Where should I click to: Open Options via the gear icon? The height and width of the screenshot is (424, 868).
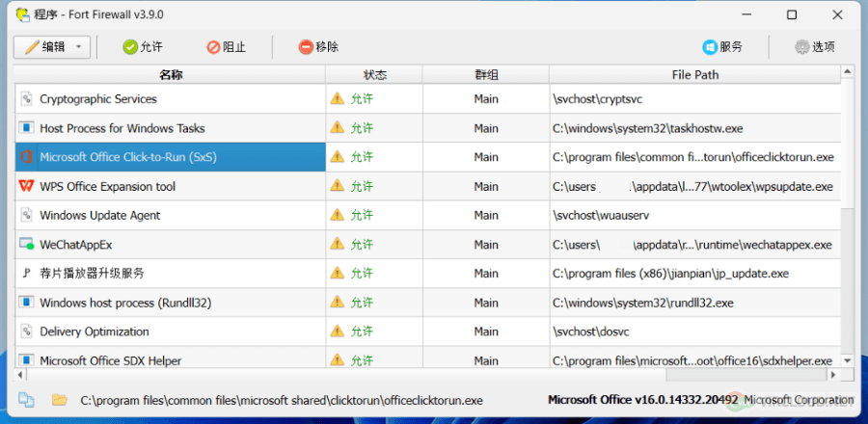(802, 47)
